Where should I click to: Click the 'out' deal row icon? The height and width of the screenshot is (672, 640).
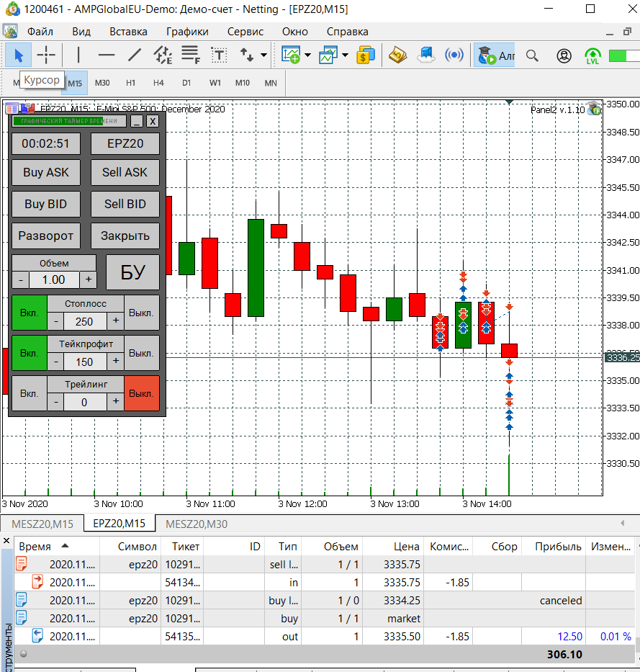click(37, 636)
